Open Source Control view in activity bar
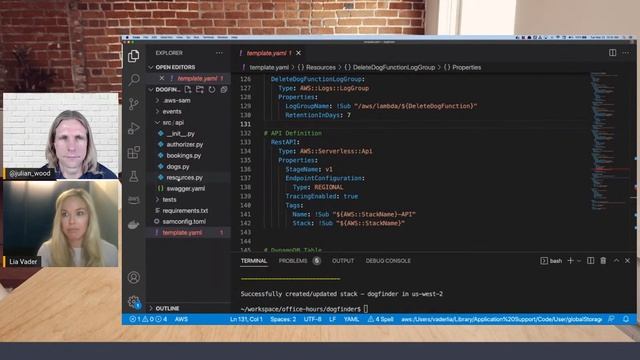This screenshot has width=640, height=360. pos(134,104)
